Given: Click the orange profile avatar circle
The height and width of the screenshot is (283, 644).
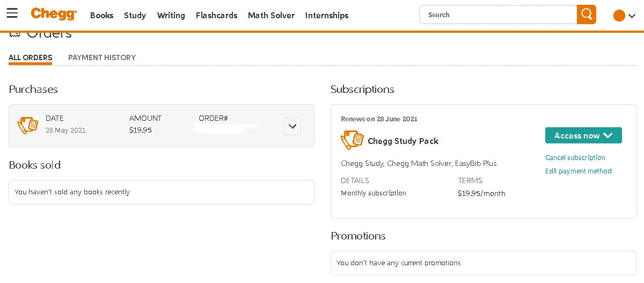Looking at the screenshot, I should [x=619, y=16].
